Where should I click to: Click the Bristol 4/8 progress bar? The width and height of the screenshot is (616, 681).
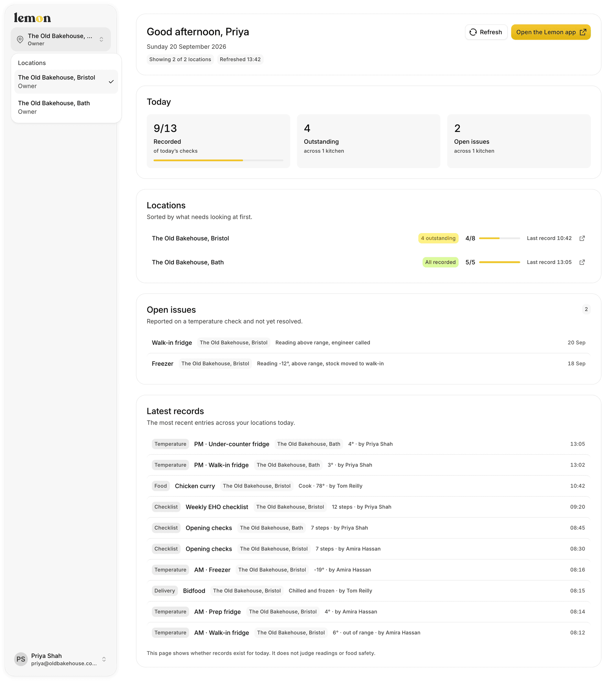[499, 238]
